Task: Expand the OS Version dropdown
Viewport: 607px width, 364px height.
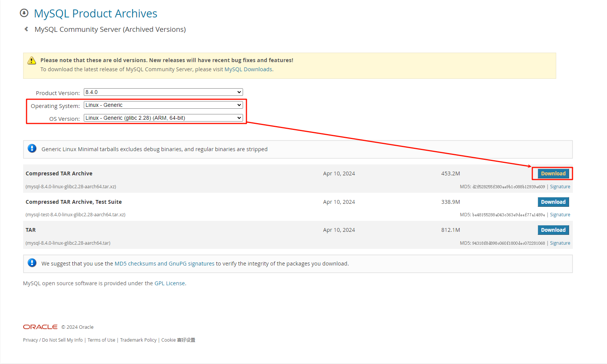Action: point(163,118)
